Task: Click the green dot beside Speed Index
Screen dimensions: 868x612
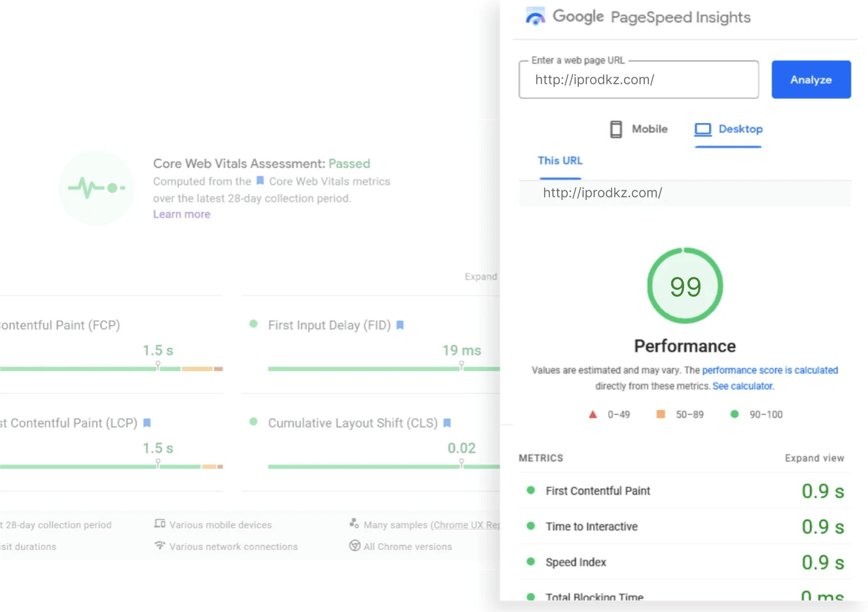Action: tap(531, 561)
